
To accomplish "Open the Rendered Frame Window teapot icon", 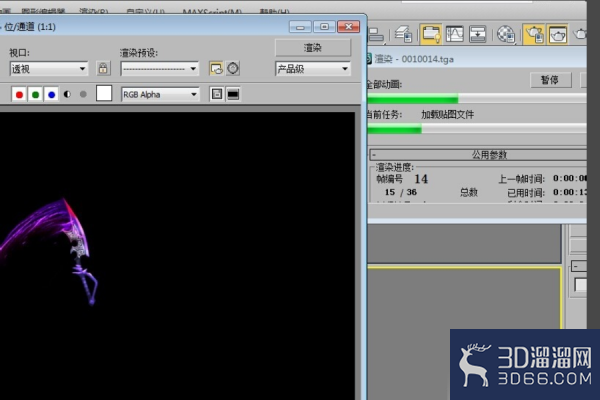I will click(558, 34).
